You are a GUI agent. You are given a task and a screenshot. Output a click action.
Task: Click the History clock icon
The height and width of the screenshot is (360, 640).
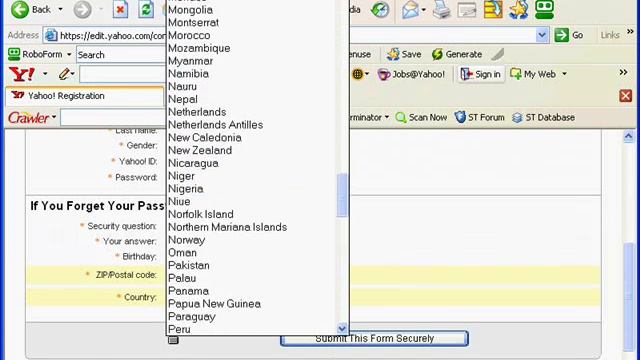coord(380,9)
